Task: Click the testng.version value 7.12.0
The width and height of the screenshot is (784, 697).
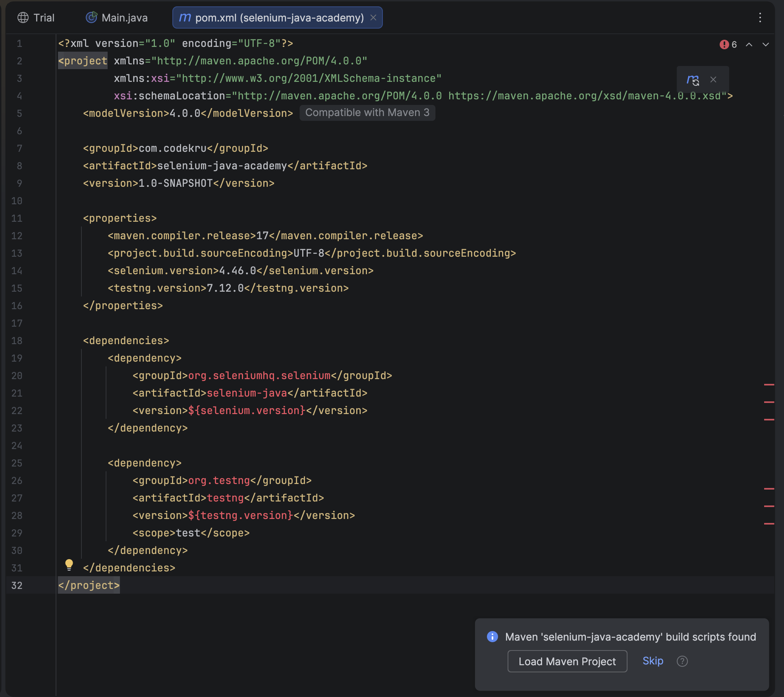Action: click(226, 288)
